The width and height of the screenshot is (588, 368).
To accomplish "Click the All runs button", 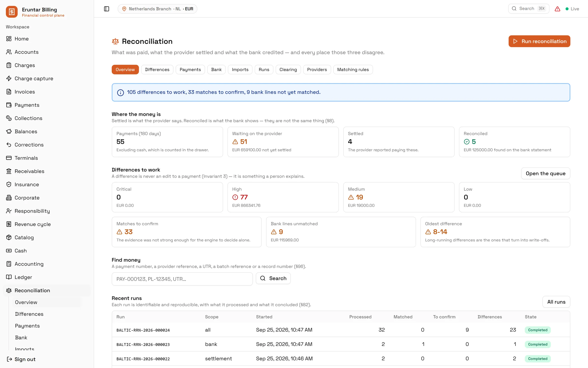I will (556, 302).
